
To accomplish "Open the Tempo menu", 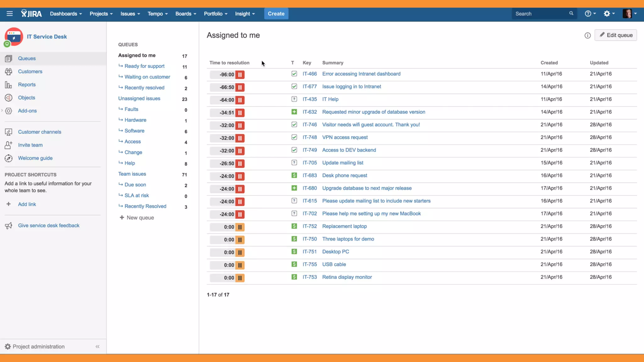I will 158,14.
